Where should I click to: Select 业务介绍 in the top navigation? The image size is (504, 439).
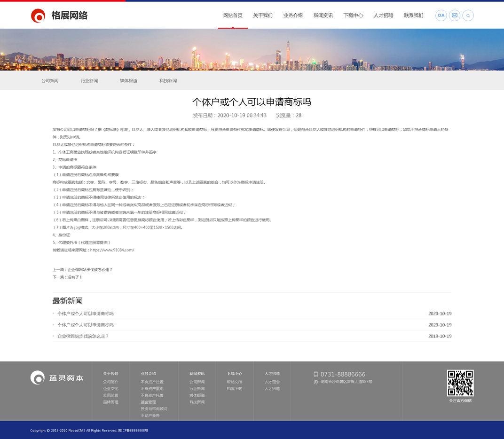point(293,16)
